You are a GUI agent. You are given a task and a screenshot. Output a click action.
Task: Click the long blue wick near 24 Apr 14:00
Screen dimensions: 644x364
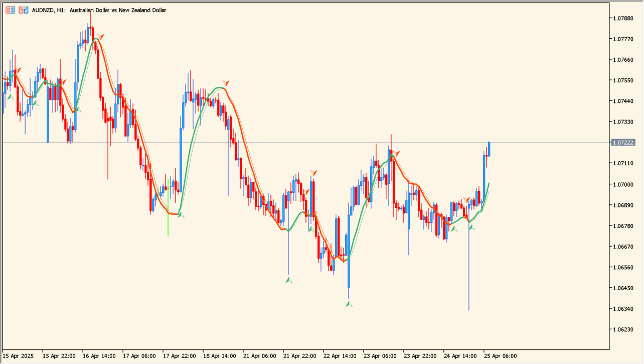click(469, 266)
